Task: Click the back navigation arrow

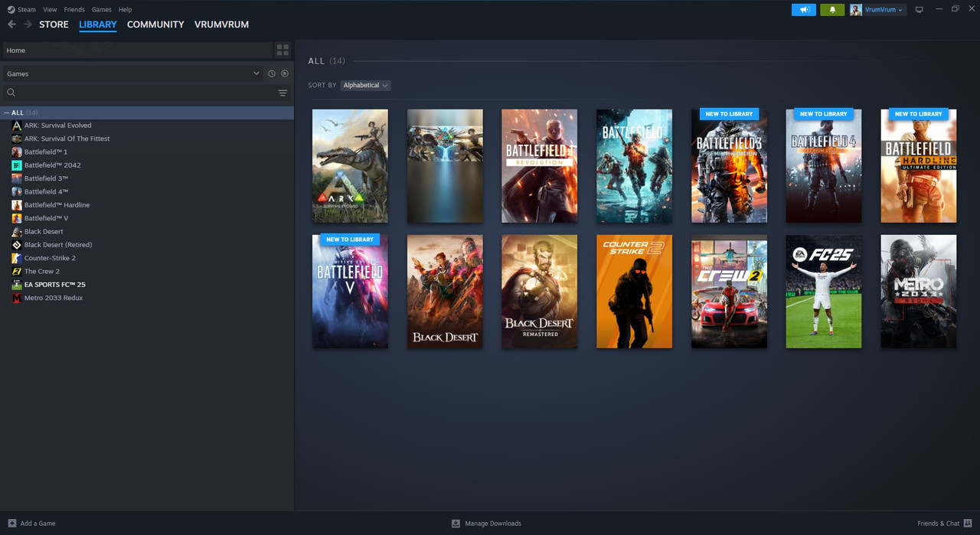Action: pos(11,24)
